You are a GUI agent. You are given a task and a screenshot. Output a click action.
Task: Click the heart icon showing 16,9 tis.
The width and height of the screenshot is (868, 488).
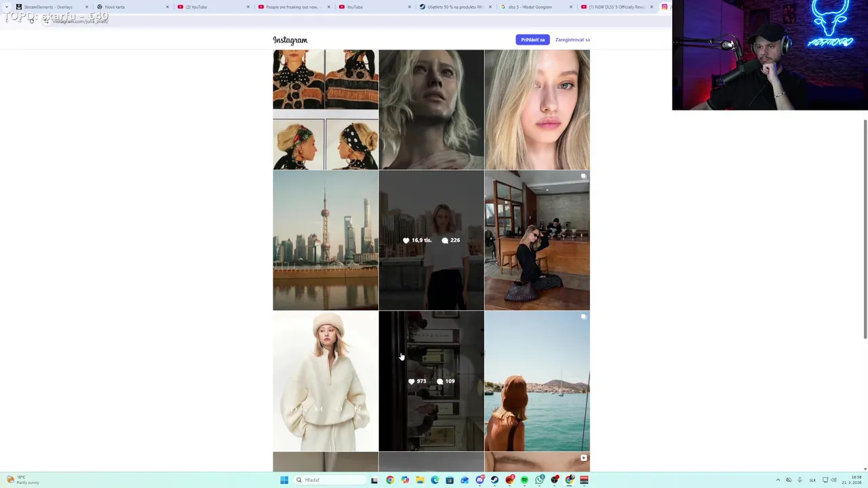pyautogui.click(x=406, y=241)
